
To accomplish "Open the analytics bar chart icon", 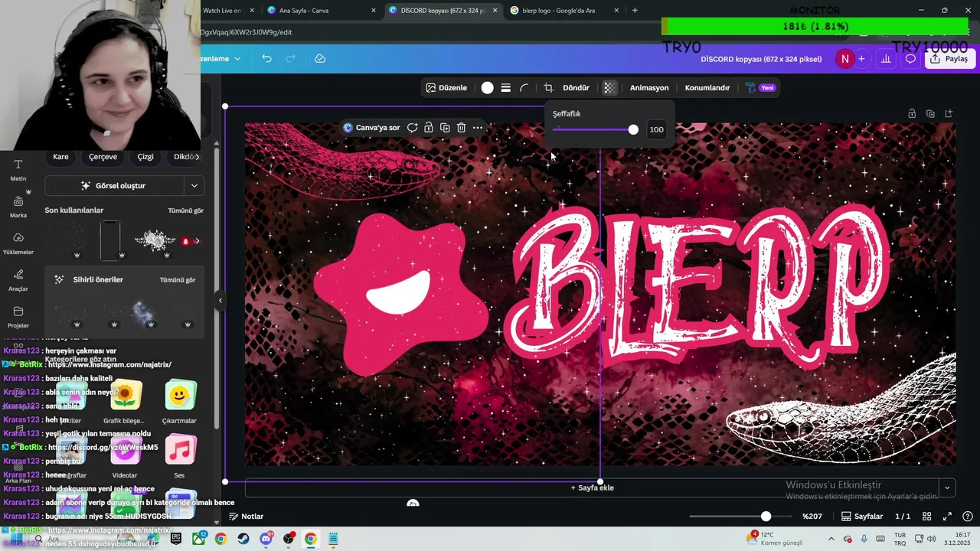I will (886, 59).
